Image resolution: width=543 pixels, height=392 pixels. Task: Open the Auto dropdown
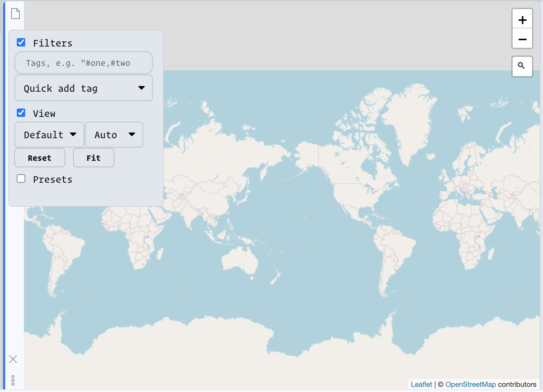[x=114, y=135]
